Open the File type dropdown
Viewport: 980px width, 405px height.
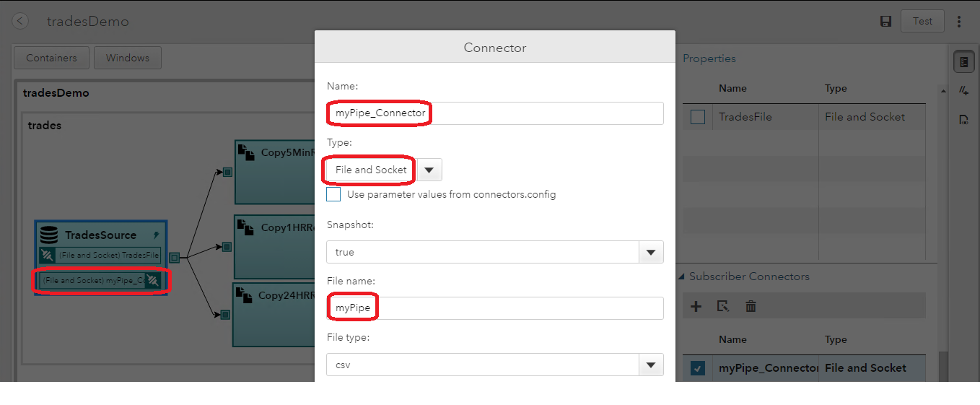(x=651, y=365)
